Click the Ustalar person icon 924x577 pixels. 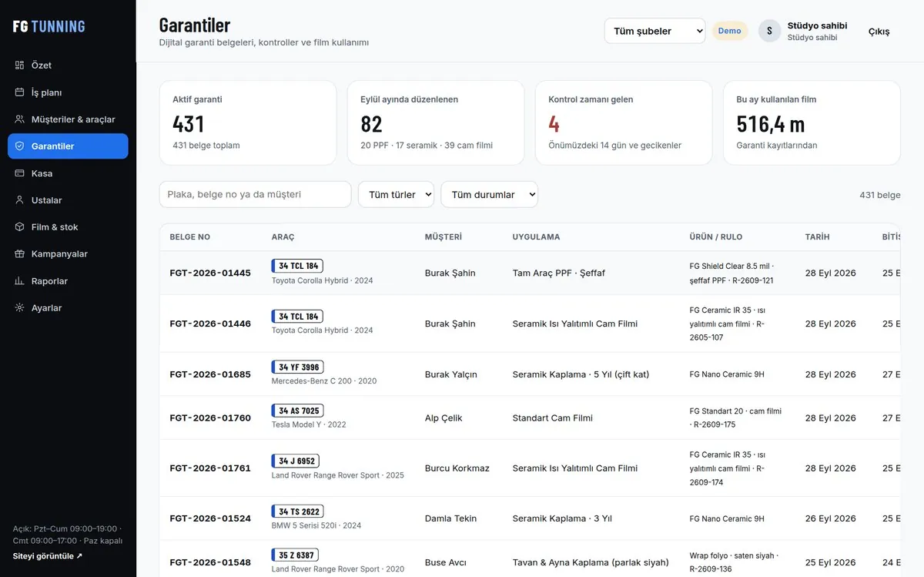[20, 200]
